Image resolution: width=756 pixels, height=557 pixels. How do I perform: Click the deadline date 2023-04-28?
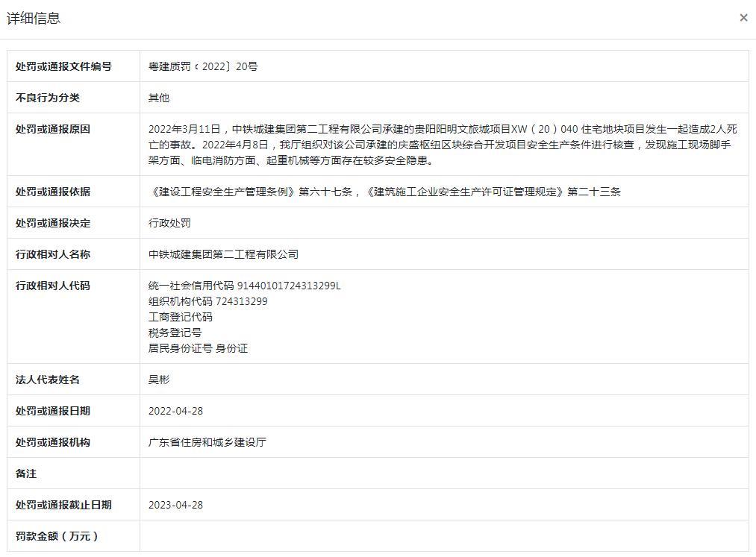(x=175, y=505)
